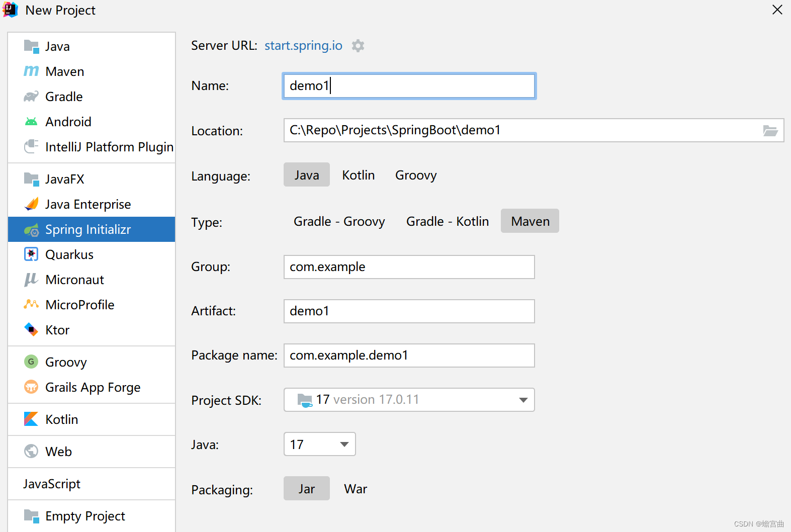Choose Gradle - Groovy build type
The image size is (791, 532).
[x=339, y=221]
